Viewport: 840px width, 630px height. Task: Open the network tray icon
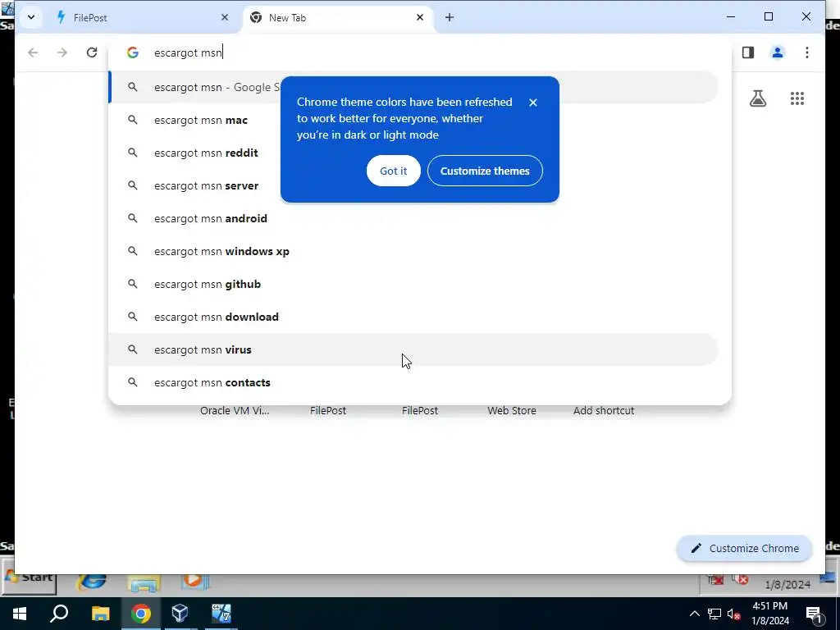click(x=714, y=614)
